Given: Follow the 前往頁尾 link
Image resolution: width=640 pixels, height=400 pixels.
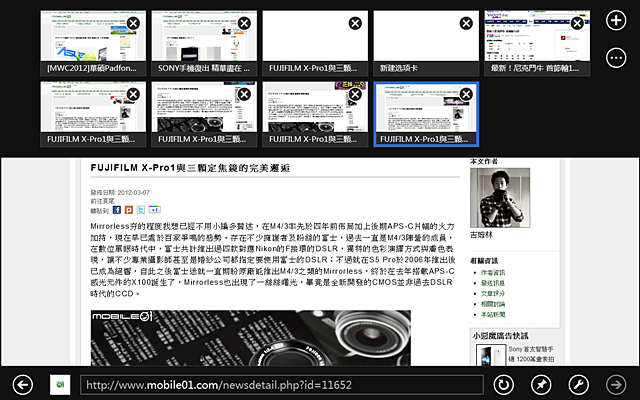Looking at the screenshot, I should (102, 201).
